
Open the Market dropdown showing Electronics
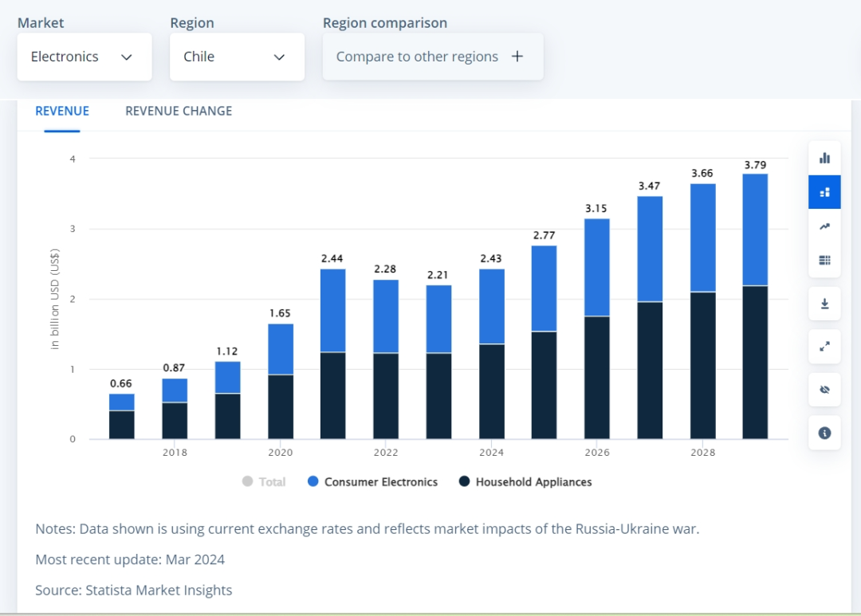pos(84,57)
